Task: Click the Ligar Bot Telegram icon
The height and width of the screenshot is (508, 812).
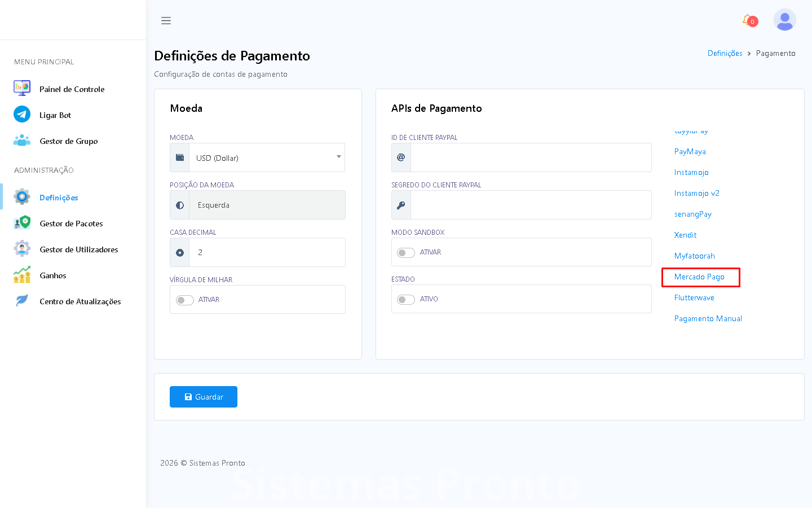Action: tap(22, 115)
